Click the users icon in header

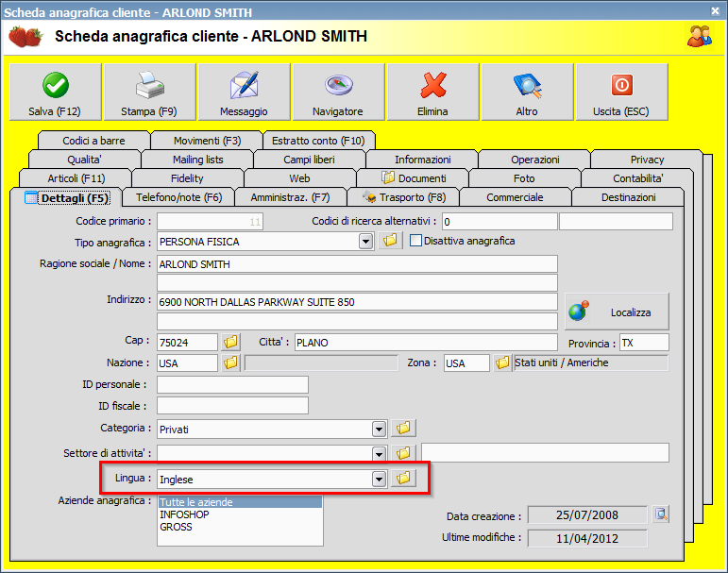click(700, 36)
